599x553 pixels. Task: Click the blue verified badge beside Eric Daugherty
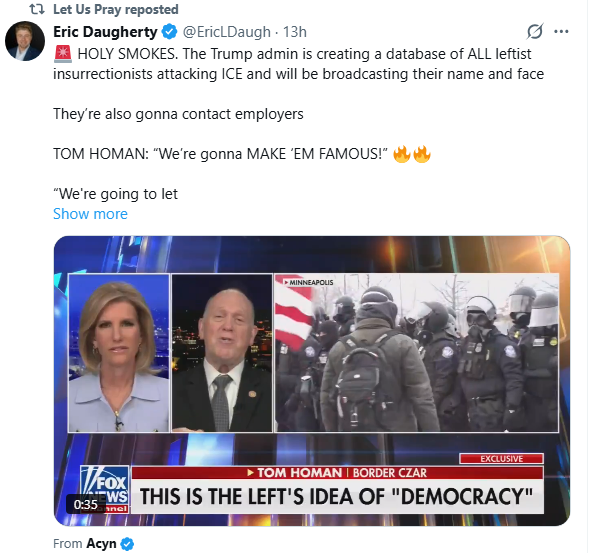[x=170, y=32]
